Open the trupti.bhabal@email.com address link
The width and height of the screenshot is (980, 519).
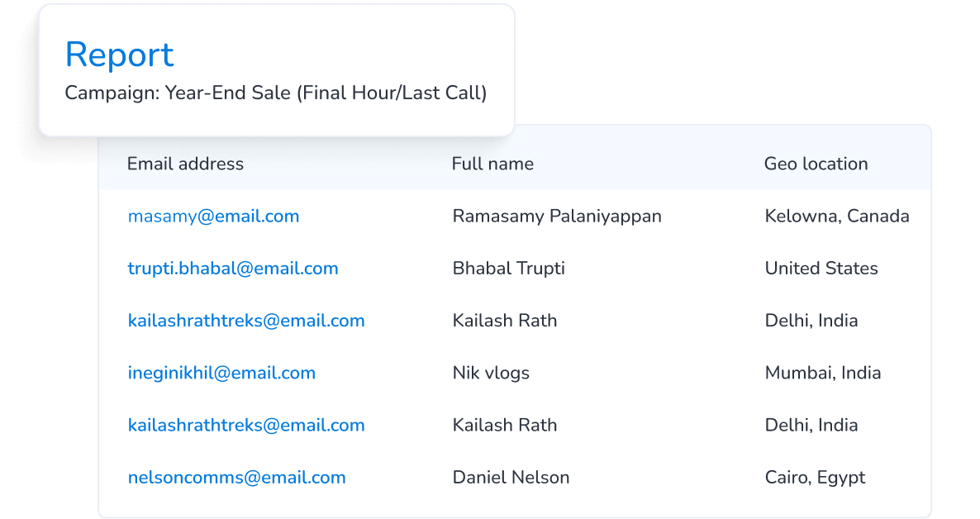(x=233, y=269)
